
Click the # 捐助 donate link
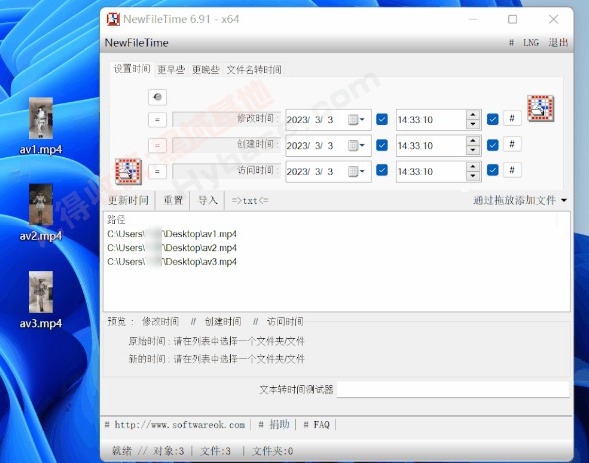click(x=274, y=425)
